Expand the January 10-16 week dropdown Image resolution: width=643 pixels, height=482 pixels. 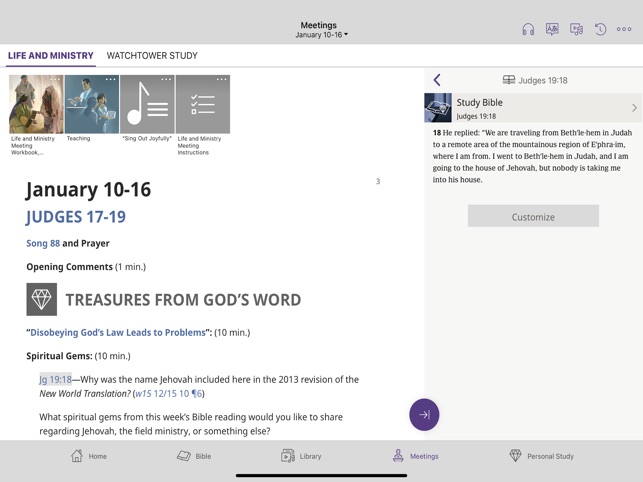322,35
